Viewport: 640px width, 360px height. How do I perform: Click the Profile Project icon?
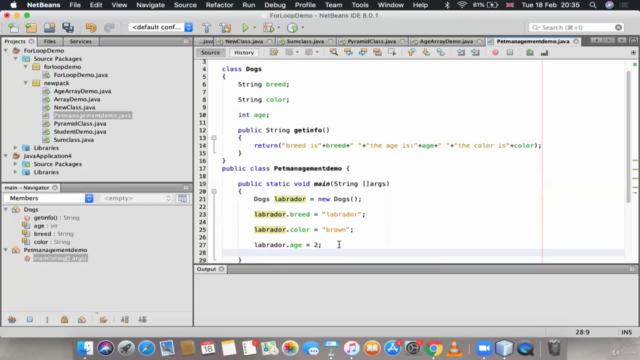292,27
